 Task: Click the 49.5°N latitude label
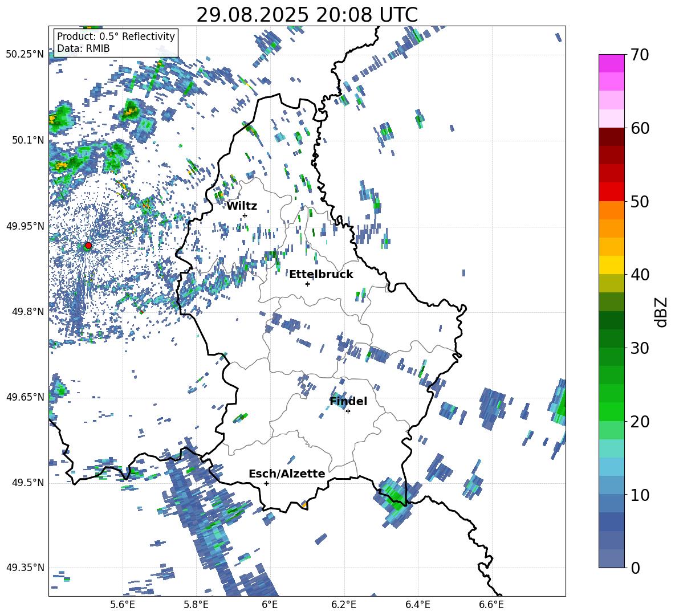tap(27, 482)
